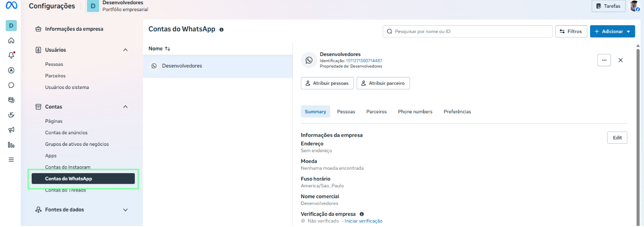Click the Sem endereço text
The height and width of the screenshot is (227, 644).
316,151
